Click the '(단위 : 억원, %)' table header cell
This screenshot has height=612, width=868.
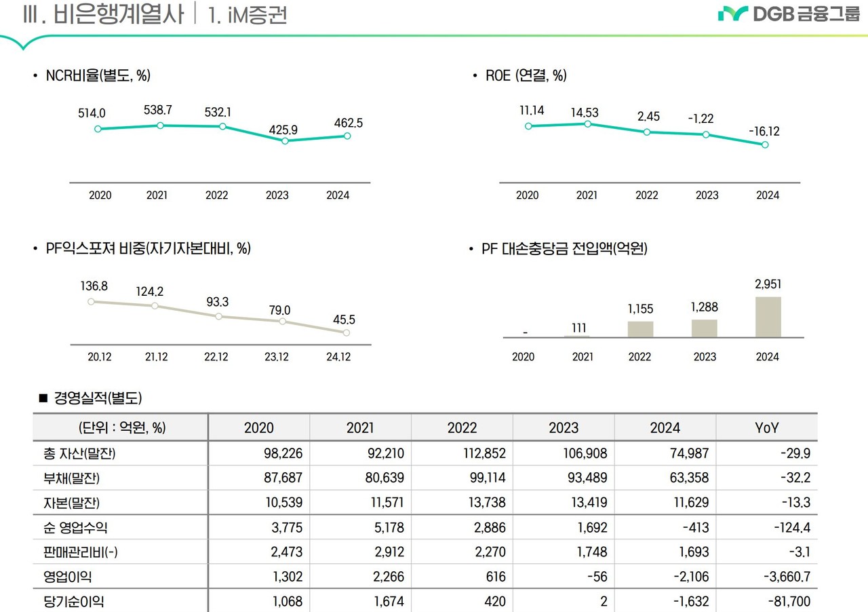[121, 427]
